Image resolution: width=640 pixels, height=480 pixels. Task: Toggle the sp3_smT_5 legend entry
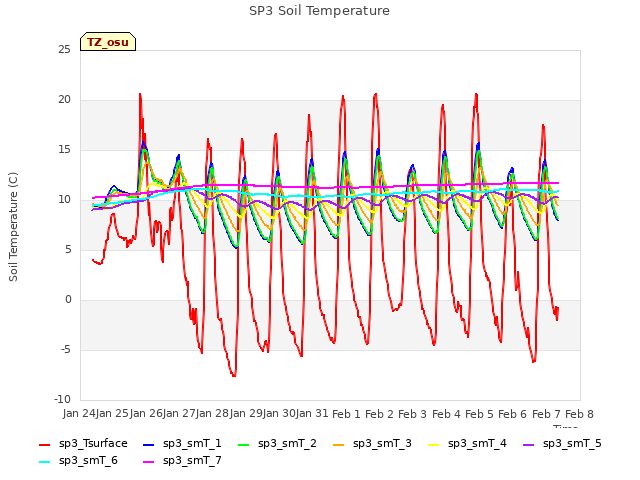click(x=562, y=444)
